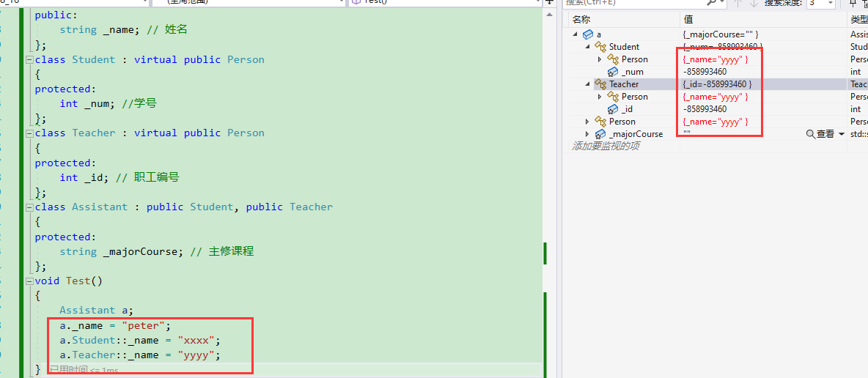The width and height of the screenshot is (868, 378).
Task: Click the 职工编号 comment in the code
Action: 157,178
